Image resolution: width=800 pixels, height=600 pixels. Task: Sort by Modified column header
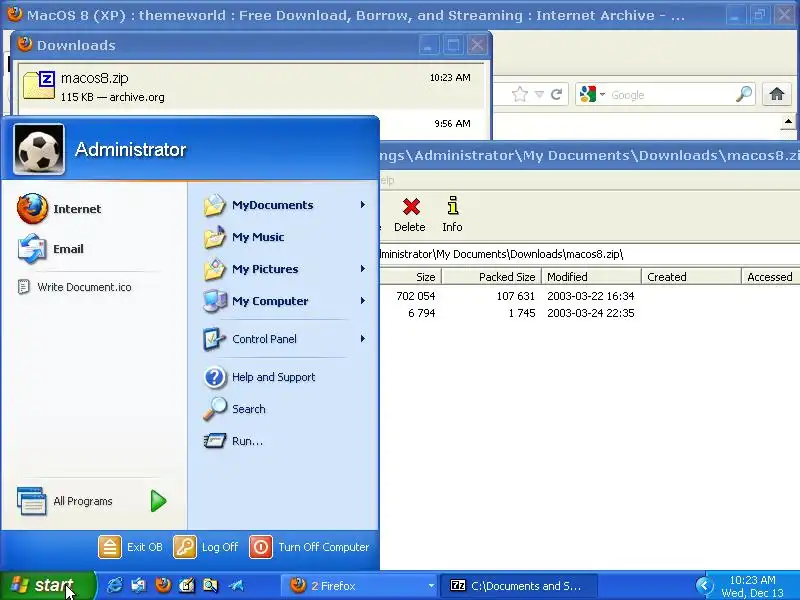pos(591,277)
